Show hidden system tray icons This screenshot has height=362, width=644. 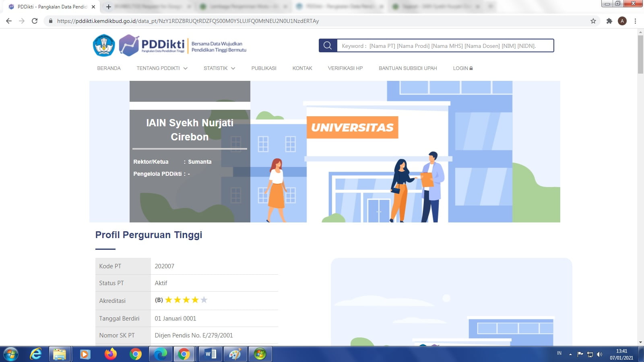pos(570,354)
